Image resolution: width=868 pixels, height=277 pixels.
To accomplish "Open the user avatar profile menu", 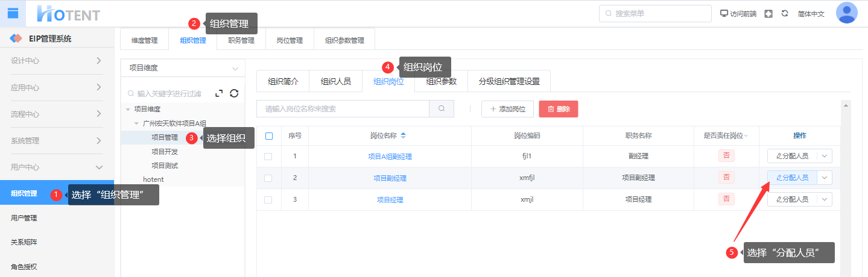I will click(x=846, y=13).
